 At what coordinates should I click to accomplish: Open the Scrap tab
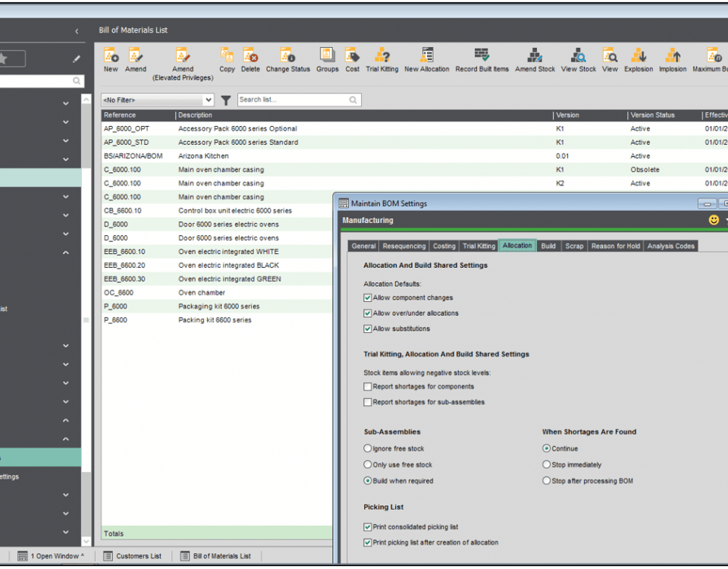(574, 246)
